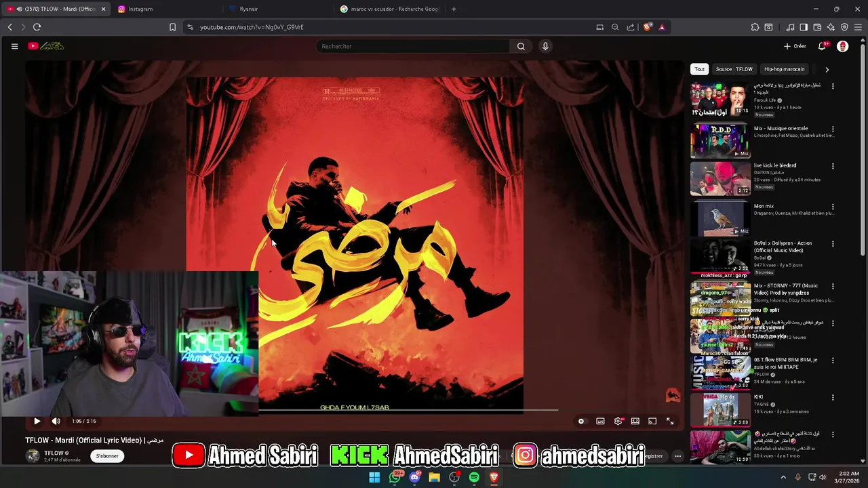Image resolution: width=868 pixels, height=488 pixels.
Task: Go to YouTube home via logo
Action: tap(46, 46)
